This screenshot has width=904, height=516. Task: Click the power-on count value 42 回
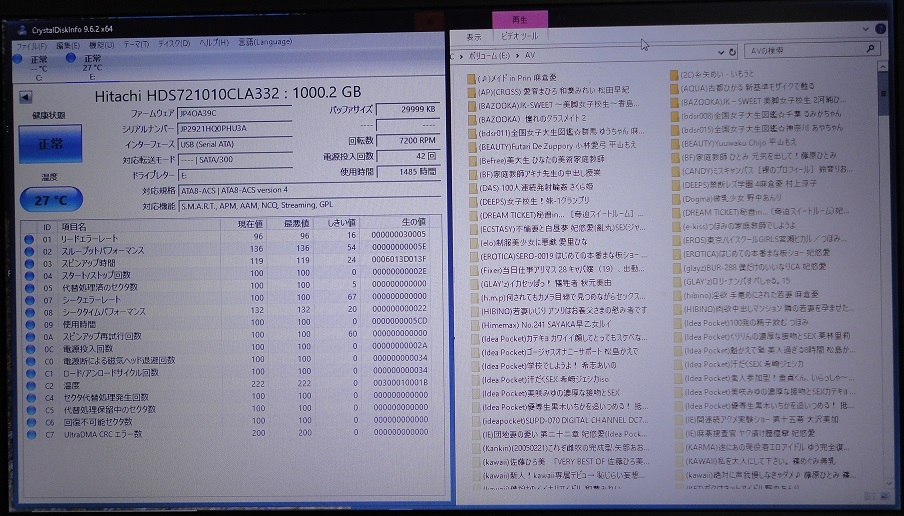tap(408, 156)
